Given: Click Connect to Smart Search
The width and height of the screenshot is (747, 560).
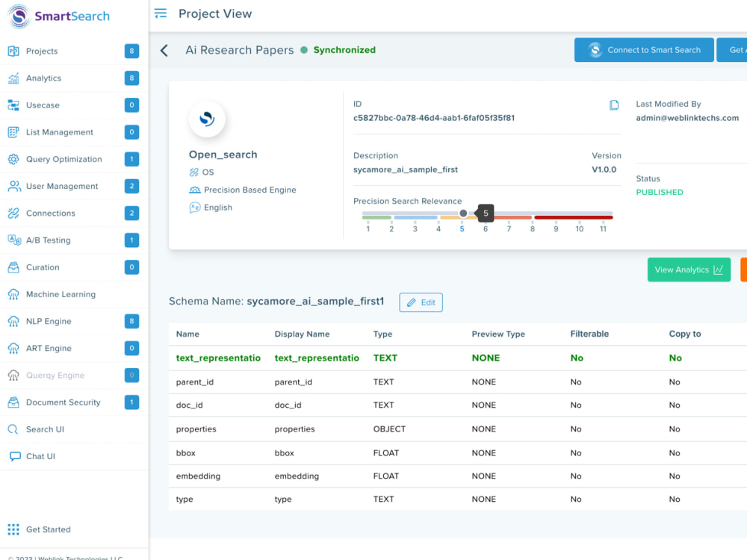Looking at the screenshot, I should [x=644, y=49].
